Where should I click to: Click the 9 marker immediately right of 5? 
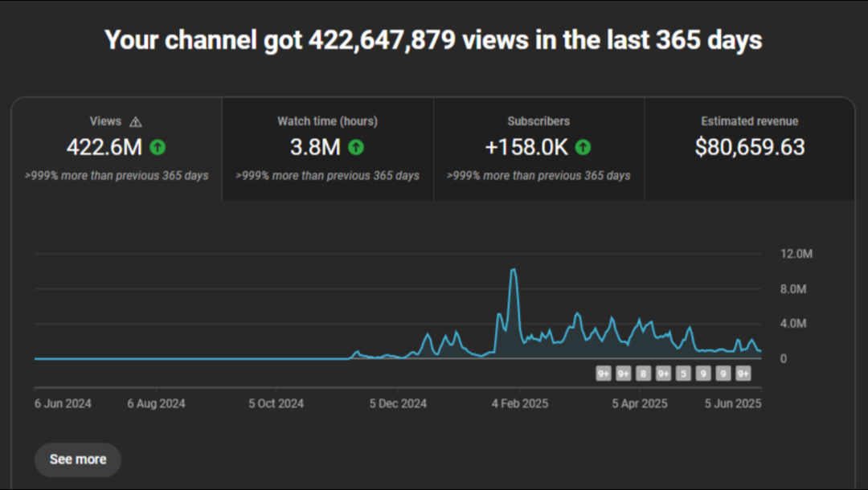[703, 374]
